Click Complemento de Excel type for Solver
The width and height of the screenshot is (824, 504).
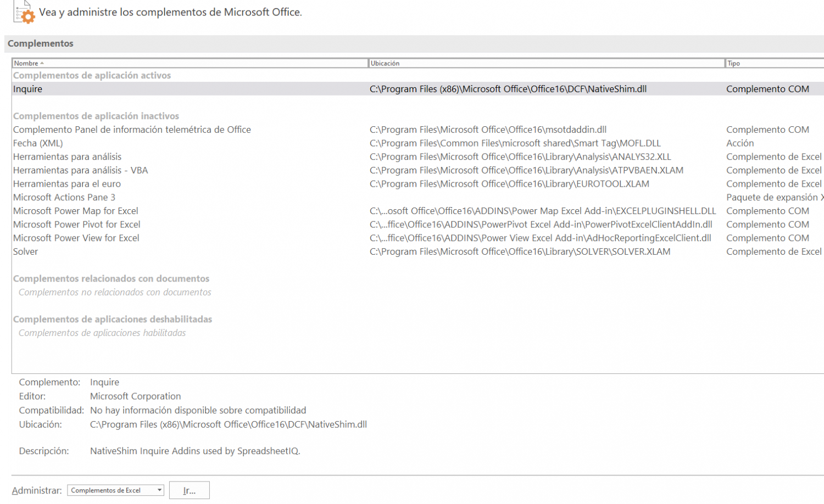[774, 251]
